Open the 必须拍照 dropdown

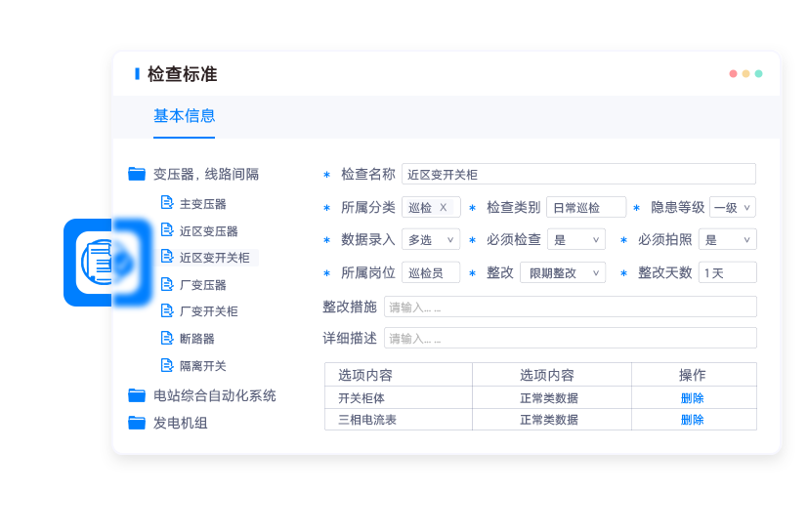pyautogui.click(x=727, y=239)
